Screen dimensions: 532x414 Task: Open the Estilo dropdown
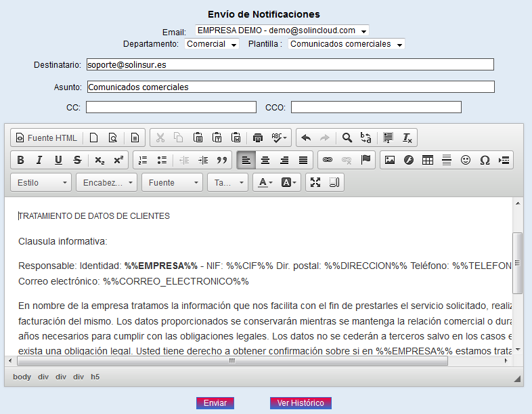pos(41,182)
